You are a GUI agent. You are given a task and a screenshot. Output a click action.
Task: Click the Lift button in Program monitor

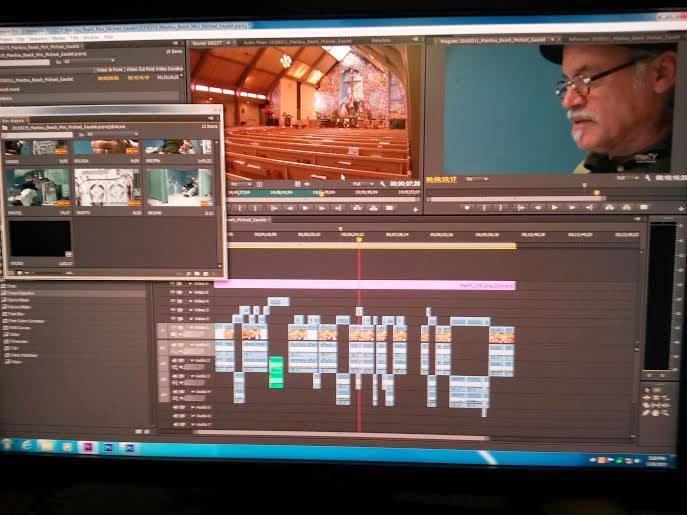coord(609,207)
